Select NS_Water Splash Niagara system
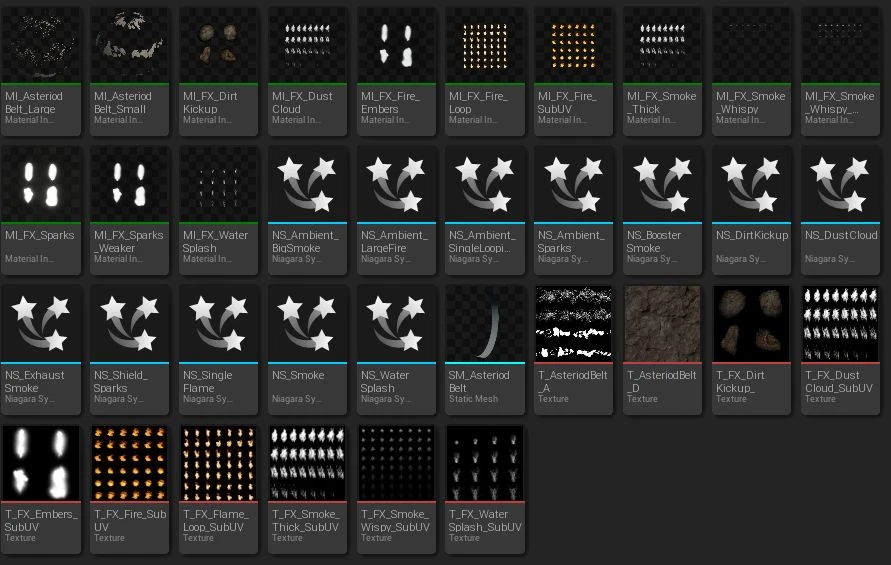 pos(396,350)
